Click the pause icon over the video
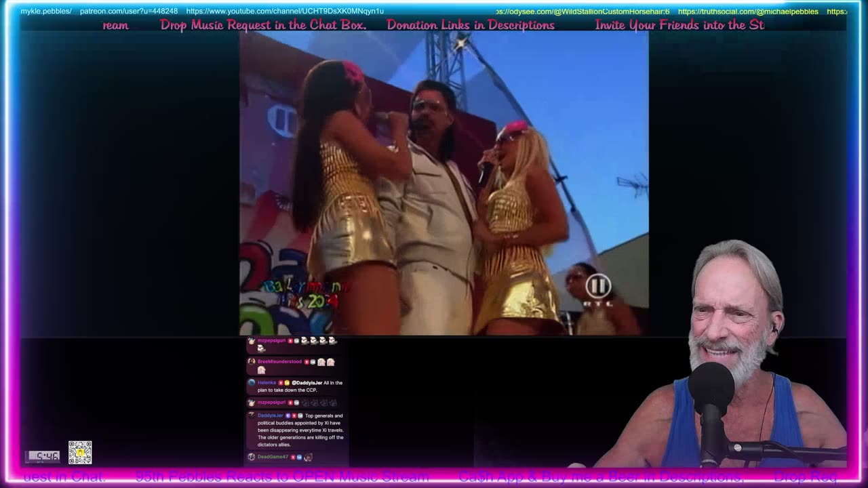This screenshot has height=488, width=868. (x=598, y=286)
